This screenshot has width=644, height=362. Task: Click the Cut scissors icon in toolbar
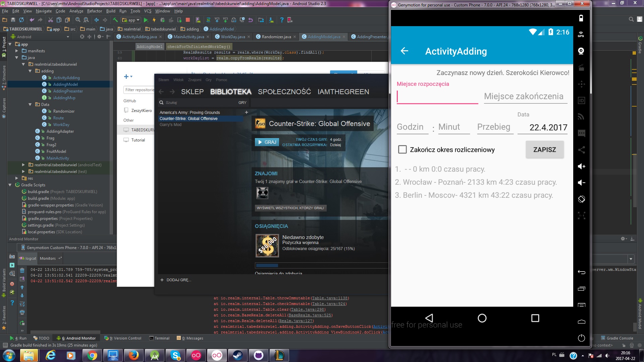click(x=51, y=20)
